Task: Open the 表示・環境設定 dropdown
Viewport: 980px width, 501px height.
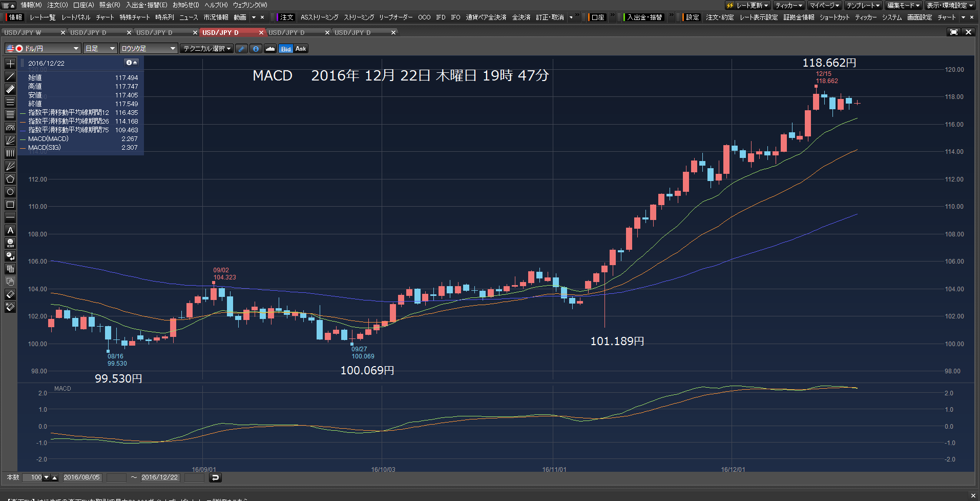Action: coord(950,5)
